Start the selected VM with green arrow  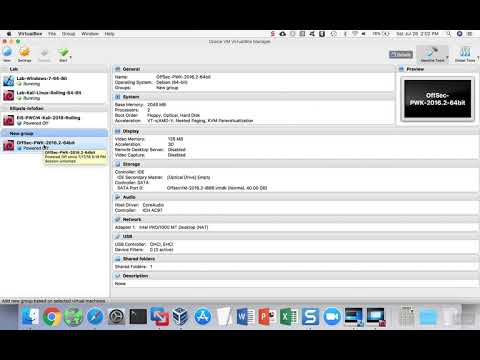pos(63,54)
